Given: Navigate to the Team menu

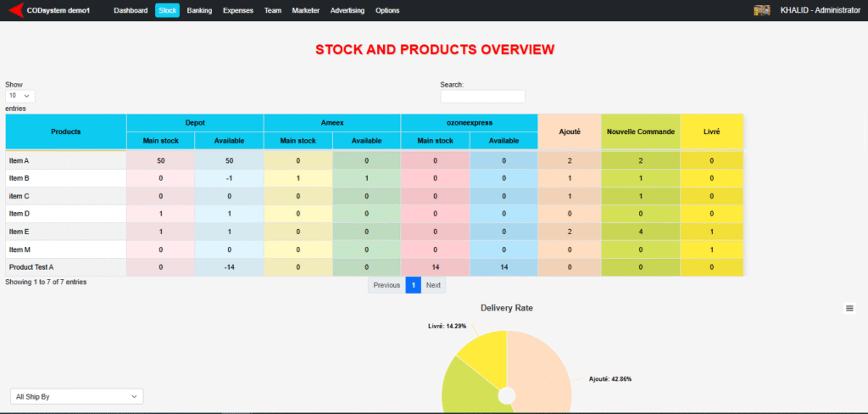Looking at the screenshot, I should pyautogui.click(x=272, y=10).
